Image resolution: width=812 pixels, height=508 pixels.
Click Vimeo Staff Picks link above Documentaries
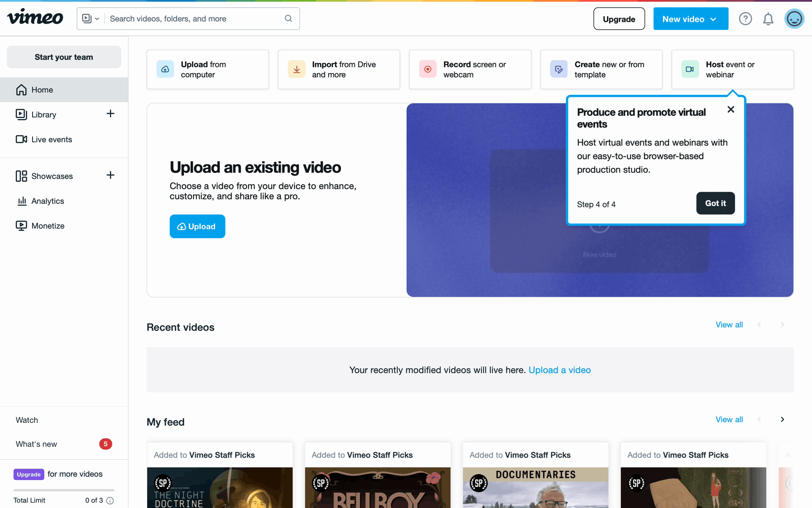click(x=538, y=455)
